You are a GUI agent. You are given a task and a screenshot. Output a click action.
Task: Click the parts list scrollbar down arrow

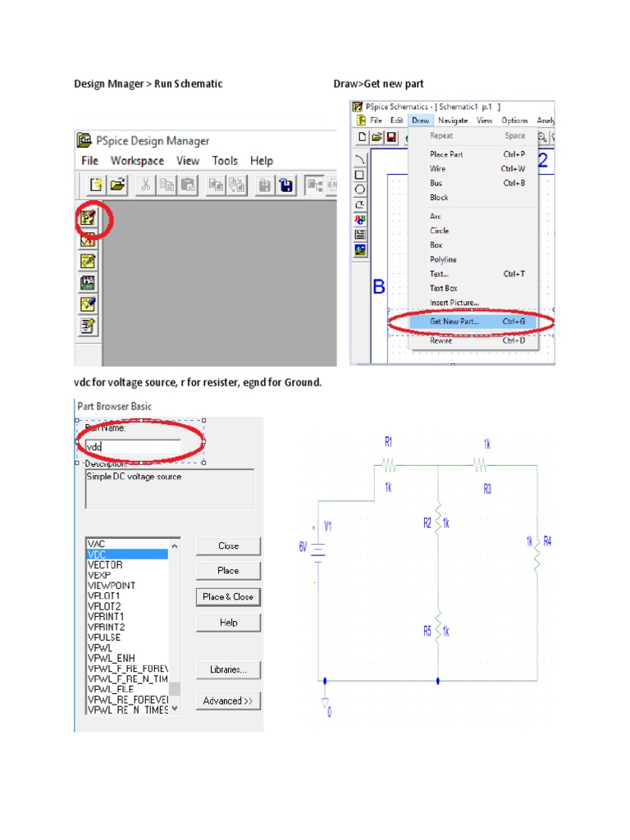tap(175, 708)
